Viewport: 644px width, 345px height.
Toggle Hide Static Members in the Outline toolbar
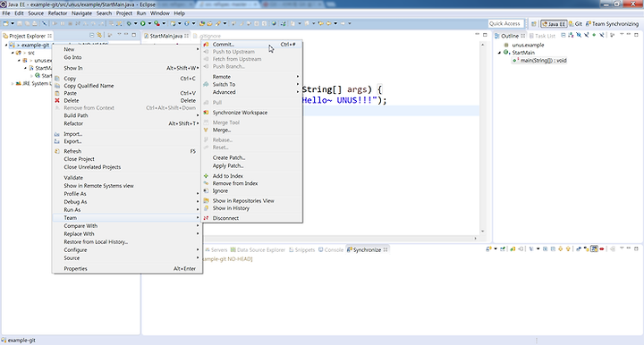(x=587, y=35)
